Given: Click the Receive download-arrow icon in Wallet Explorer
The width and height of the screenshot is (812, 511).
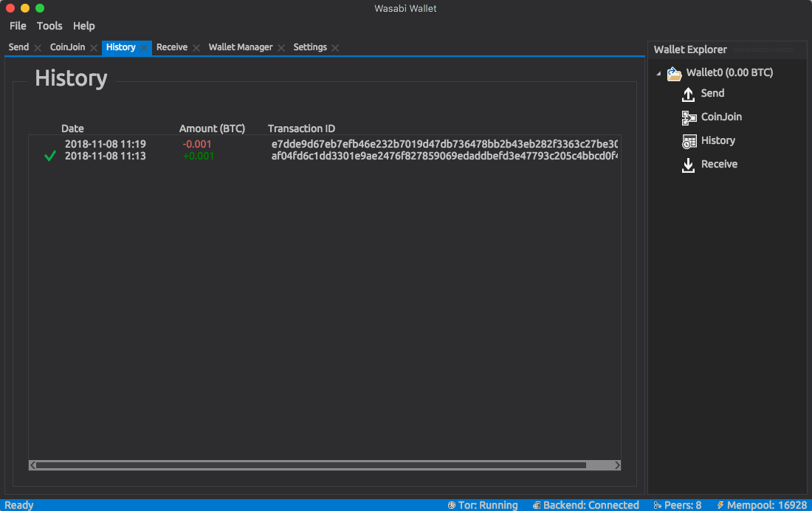Looking at the screenshot, I should [688, 165].
